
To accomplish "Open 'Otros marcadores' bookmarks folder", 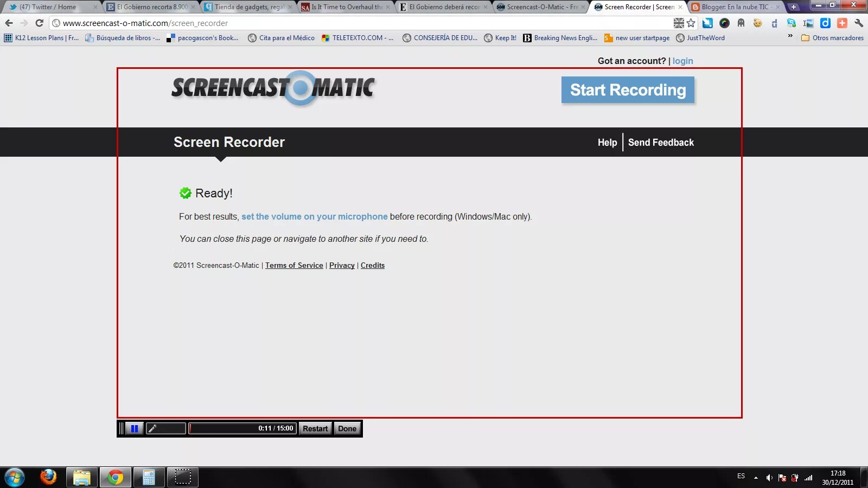I will click(832, 38).
